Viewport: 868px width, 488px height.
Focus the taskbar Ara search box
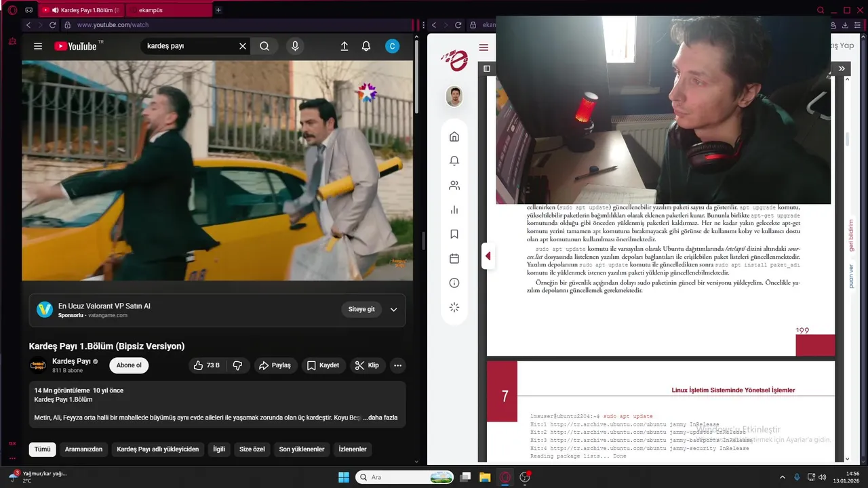tap(405, 477)
